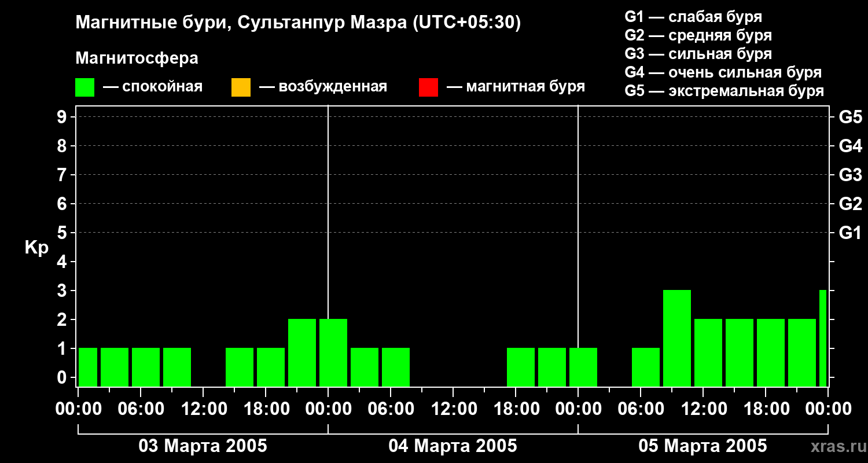Click the G3 label on the right axis

(850, 175)
